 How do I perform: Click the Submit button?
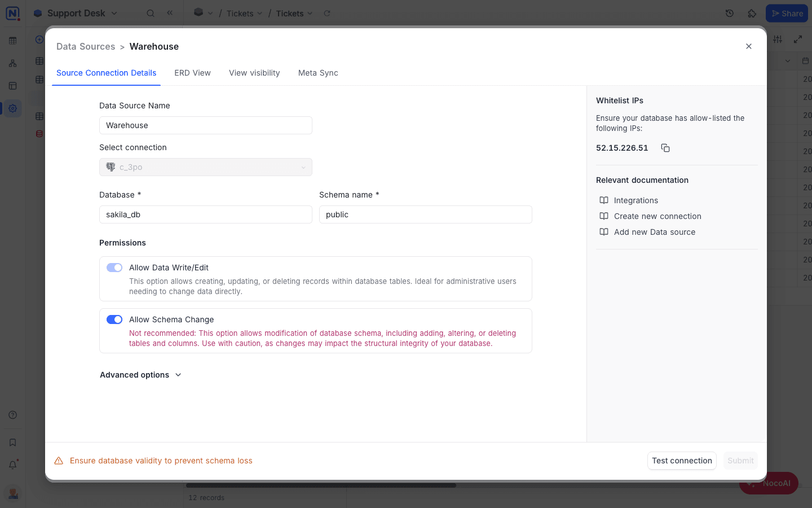[740, 461]
